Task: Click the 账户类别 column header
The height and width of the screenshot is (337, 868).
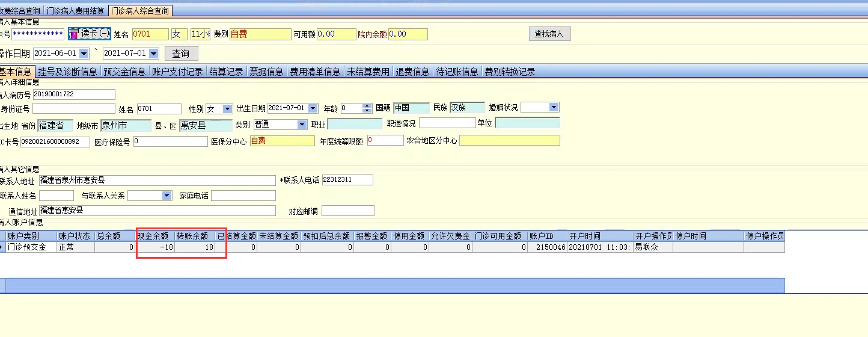Action: (31, 236)
